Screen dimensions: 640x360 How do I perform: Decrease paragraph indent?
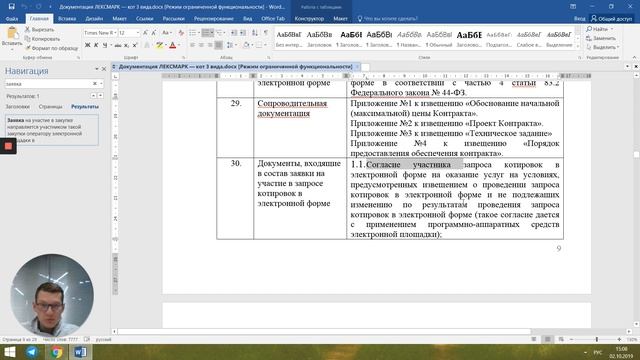point(234,33)
